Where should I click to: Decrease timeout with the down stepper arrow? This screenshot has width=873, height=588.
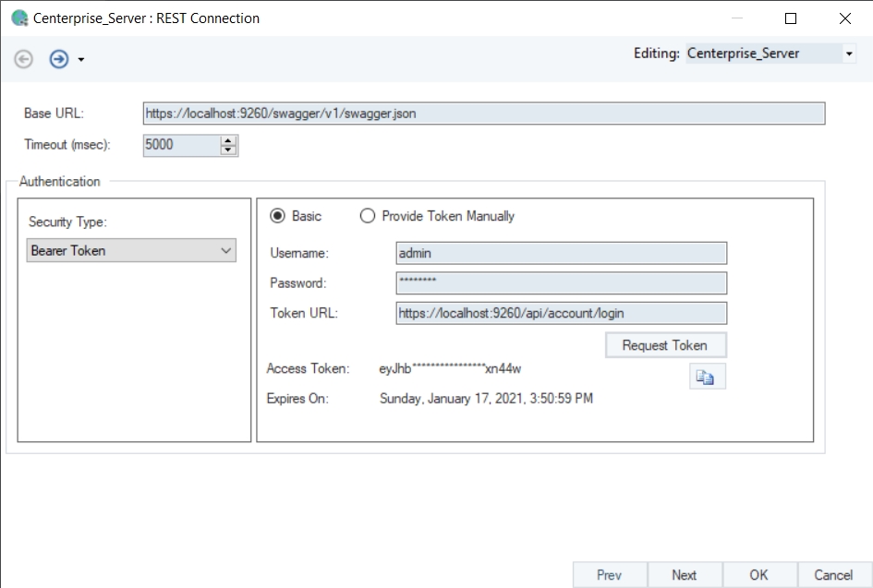click(229, 150)
